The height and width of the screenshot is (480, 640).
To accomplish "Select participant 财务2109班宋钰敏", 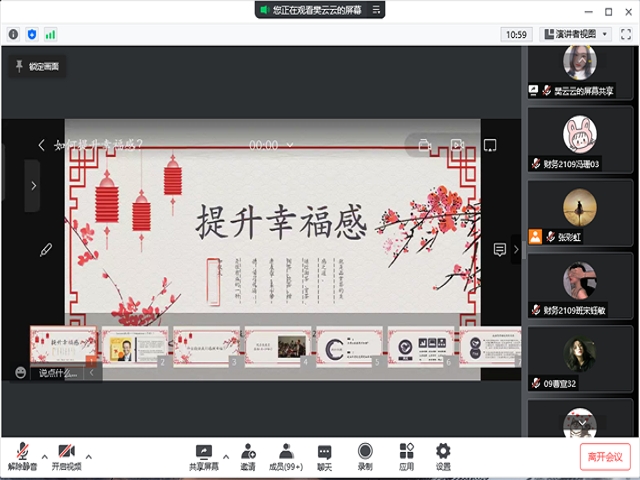I will [580, 286].
